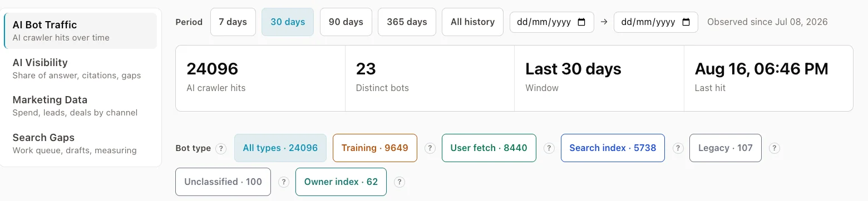Open help icon next to Bot type label

click(x=221, y=148)
